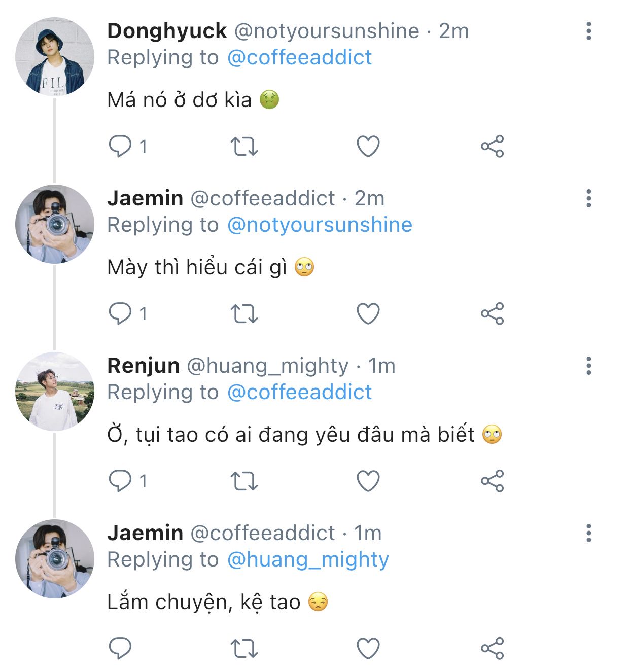Viewport: 630px width, 672px height.
Task: Retweet Jaemin's 'Lắm chuyện, kệ tao' tweet
Action: [244, 648]
